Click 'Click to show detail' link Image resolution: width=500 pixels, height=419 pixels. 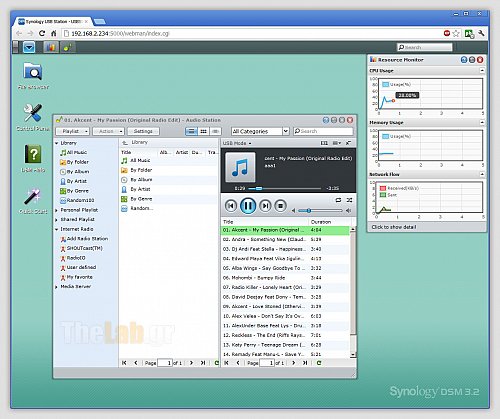tap(394, 227)
